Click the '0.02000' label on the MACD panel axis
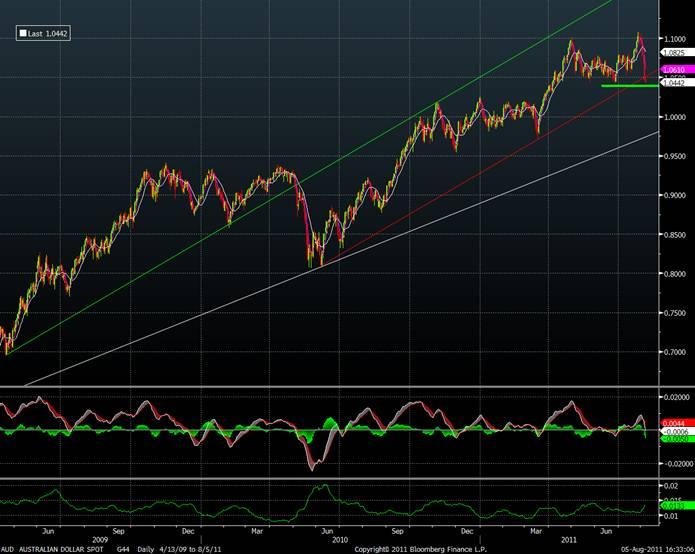The image size is (695, 554). coord(676,397)
